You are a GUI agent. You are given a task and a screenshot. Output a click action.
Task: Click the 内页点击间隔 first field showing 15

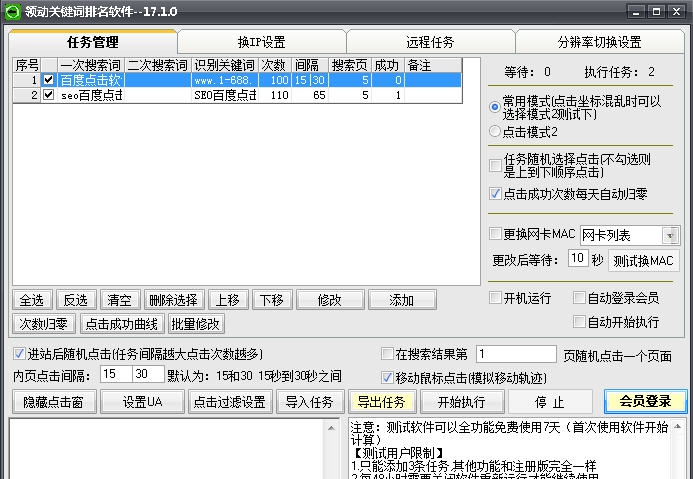point(116,374)
